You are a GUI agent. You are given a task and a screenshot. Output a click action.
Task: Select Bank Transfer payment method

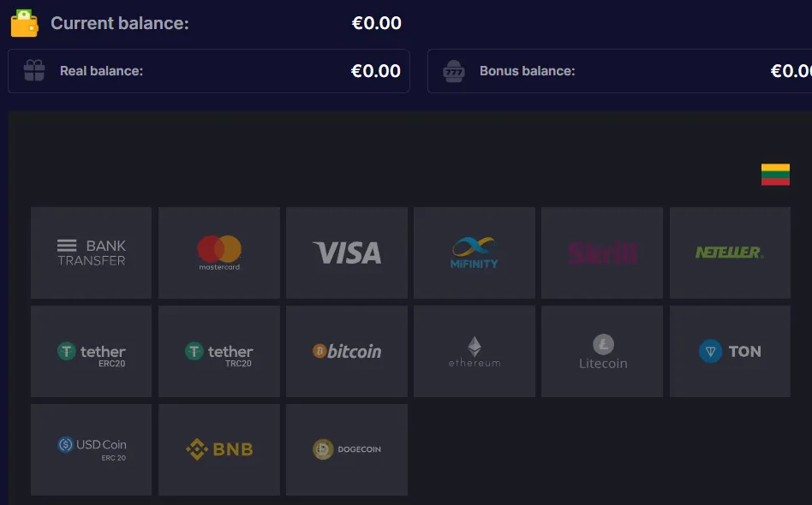point(91,253)
